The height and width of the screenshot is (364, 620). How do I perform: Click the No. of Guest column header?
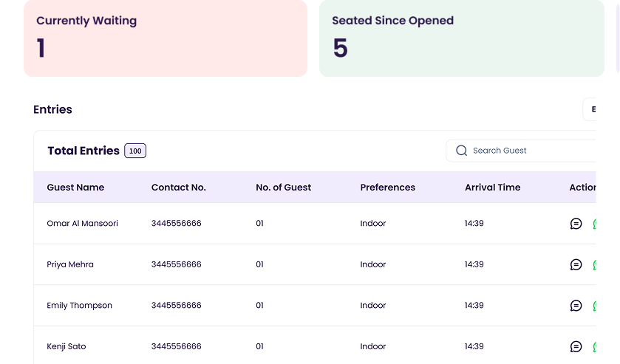pyautogui.click(x=283, y=188)
